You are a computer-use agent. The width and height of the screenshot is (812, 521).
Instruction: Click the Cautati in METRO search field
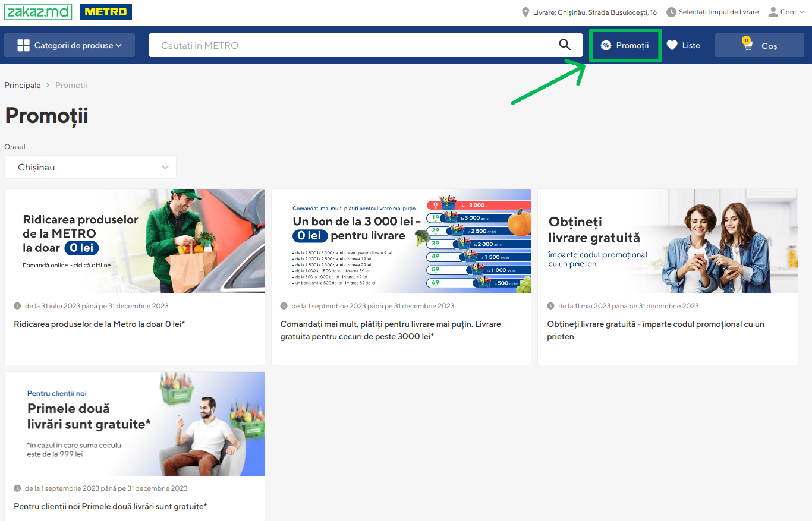351,45
